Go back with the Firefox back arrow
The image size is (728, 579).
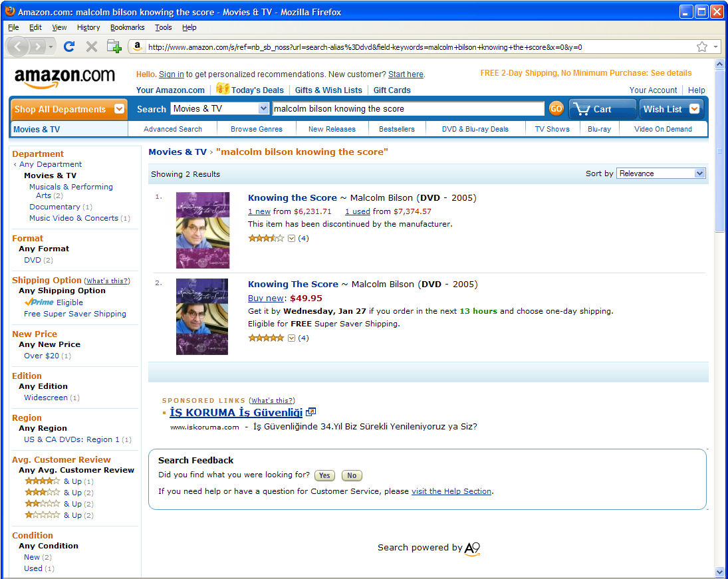(x=18, y=47)
